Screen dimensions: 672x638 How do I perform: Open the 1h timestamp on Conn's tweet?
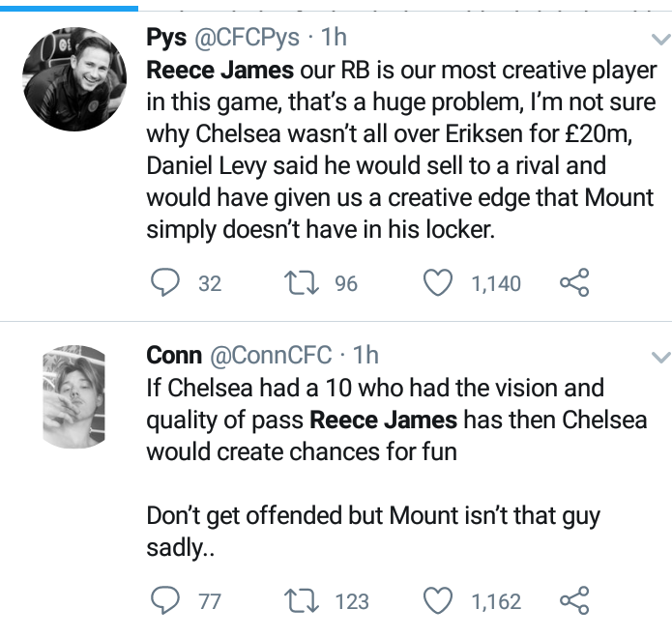(365, 357)
